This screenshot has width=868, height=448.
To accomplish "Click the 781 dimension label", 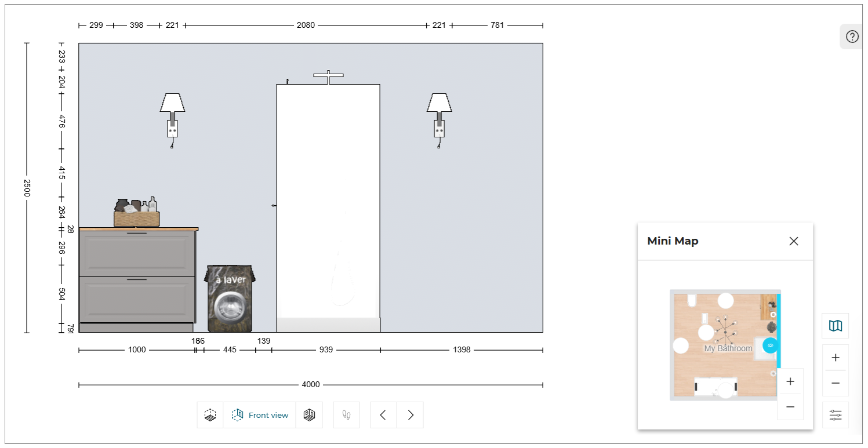I will pos(497,26).
